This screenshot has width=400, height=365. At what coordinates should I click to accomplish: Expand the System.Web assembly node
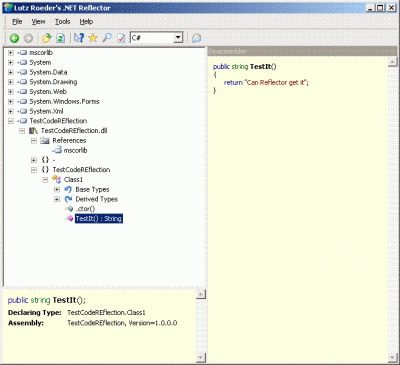11,92
